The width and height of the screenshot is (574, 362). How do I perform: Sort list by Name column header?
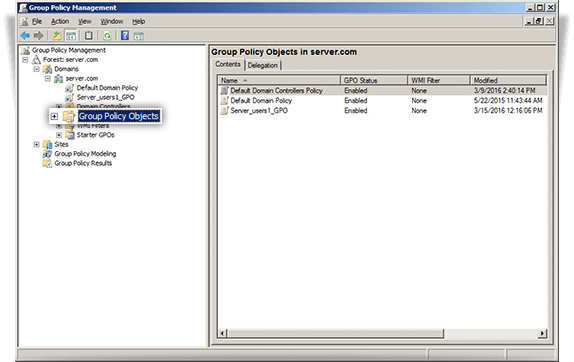tap(279, 80)
